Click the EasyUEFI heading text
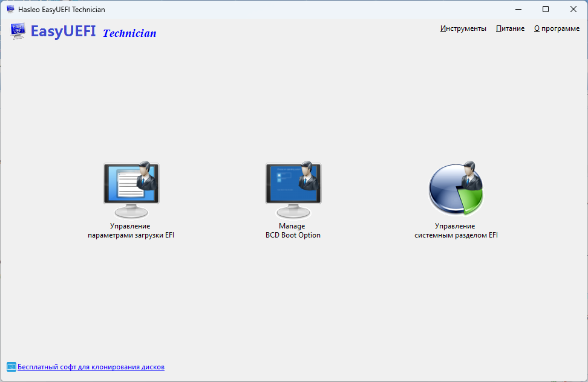 63,31
